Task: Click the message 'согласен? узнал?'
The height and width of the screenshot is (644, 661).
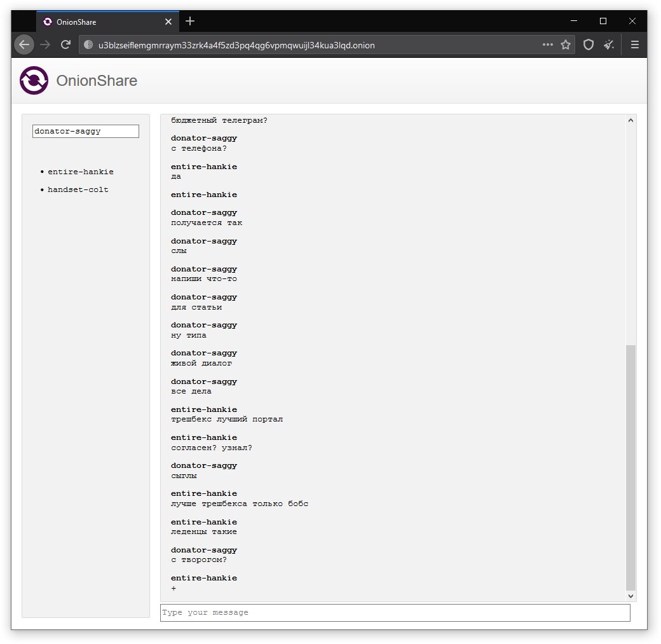Action: click(212, 448)
